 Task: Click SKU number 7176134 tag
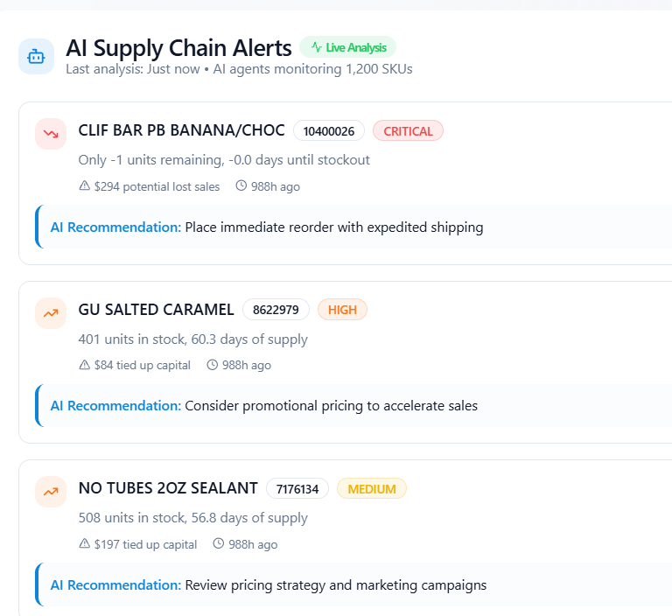(297, 489)
